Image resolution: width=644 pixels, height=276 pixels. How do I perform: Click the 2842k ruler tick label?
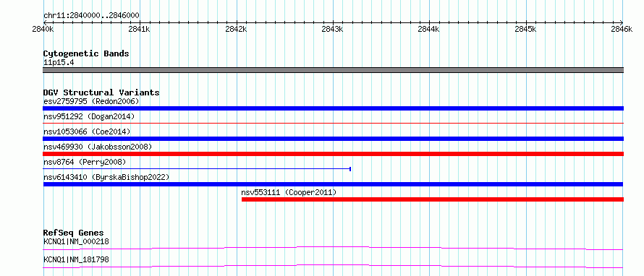coord(236,29)
